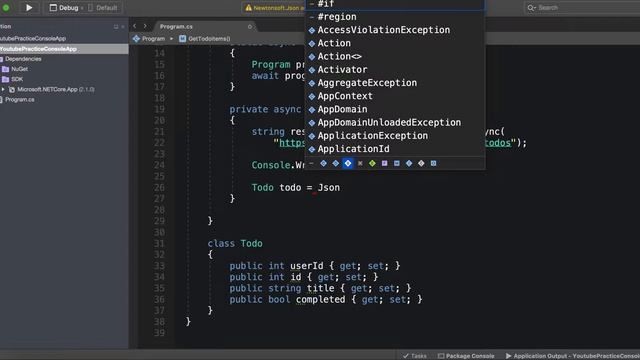Click the https link start in code
The image size is (640, 360).
pyautogui.click(x=292, y=143)
